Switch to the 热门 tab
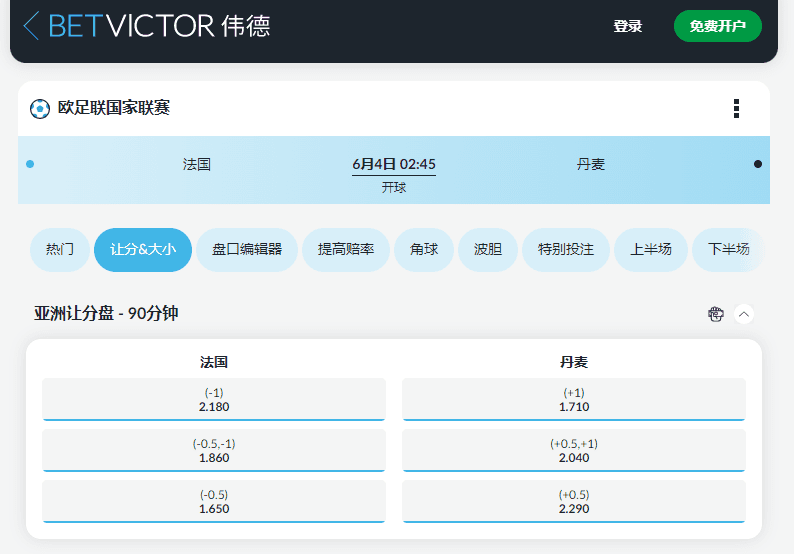 point(60,250)
